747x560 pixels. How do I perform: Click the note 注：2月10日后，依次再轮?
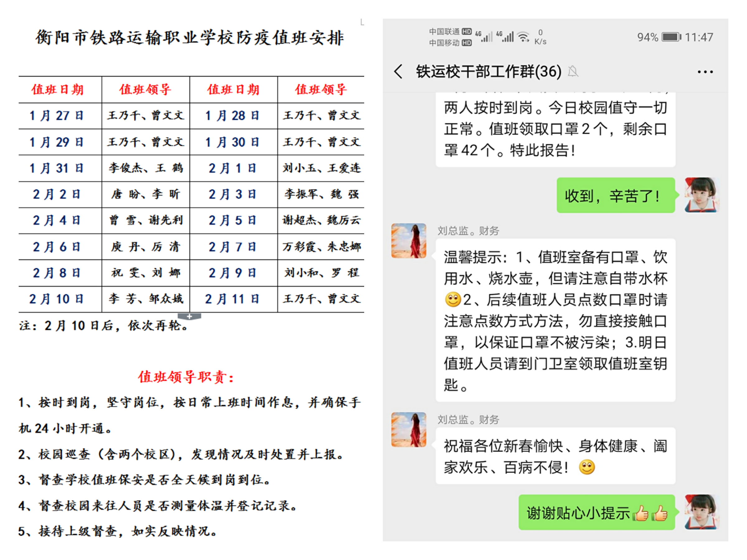click(x=103, y=326)
